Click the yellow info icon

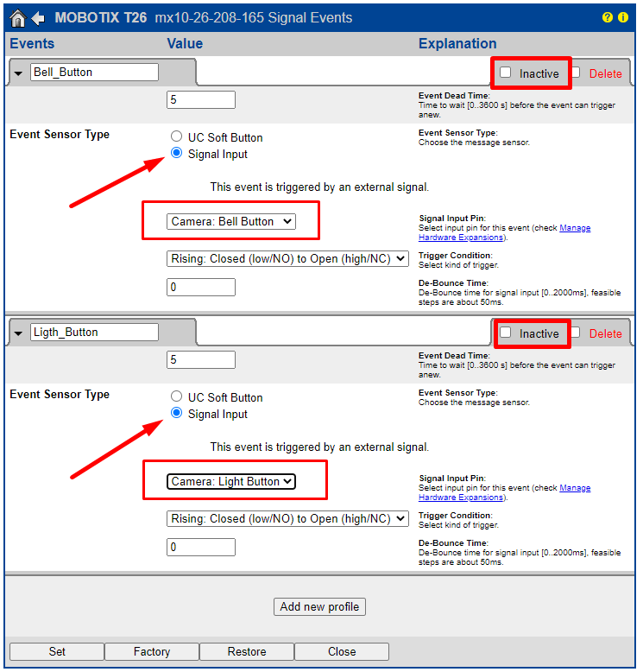[x=622, y=18]
